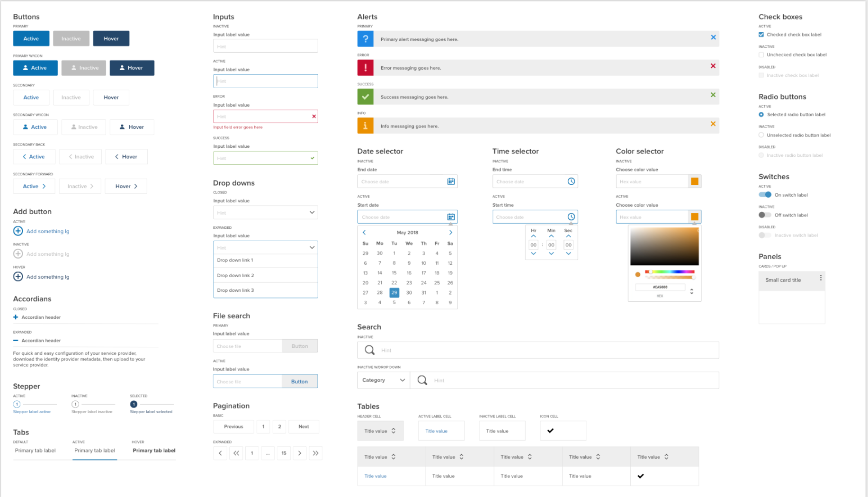Select the Unselected radio button label
The width and height of the screenshot is (868, 497).
click(x=761, y=135)
